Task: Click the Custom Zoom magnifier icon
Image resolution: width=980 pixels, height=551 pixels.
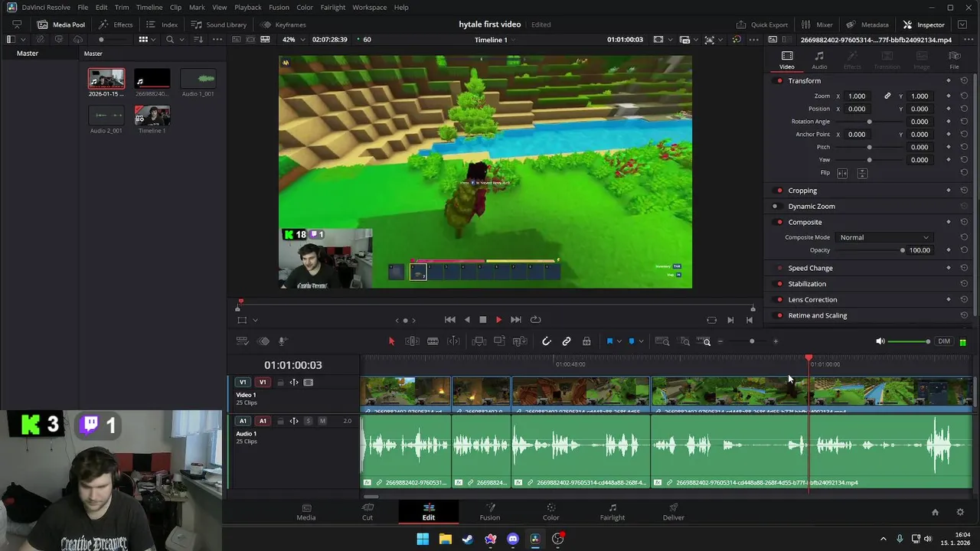Action: 706,341
